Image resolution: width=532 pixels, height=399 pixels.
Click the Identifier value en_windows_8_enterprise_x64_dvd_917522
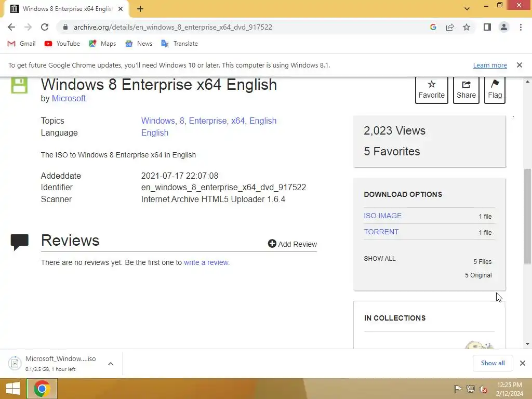pyautogui.click(x=223, y=187)
